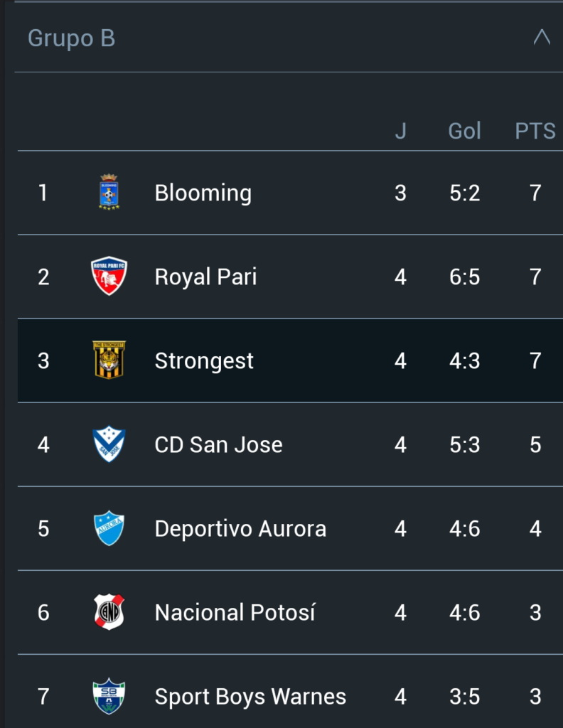Tap the Deportivo Aurora sky-blue shield

point(109,528)
